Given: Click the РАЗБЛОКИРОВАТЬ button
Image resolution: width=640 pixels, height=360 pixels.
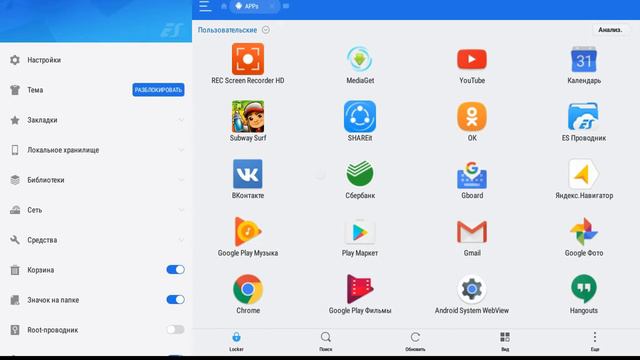Looking at the screenshot, I should point(158,90).
